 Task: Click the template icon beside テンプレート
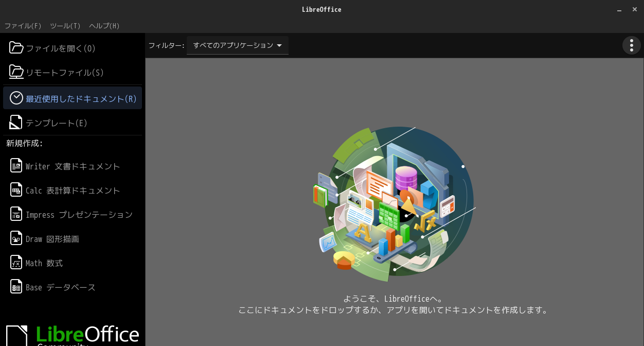(16, 123)
